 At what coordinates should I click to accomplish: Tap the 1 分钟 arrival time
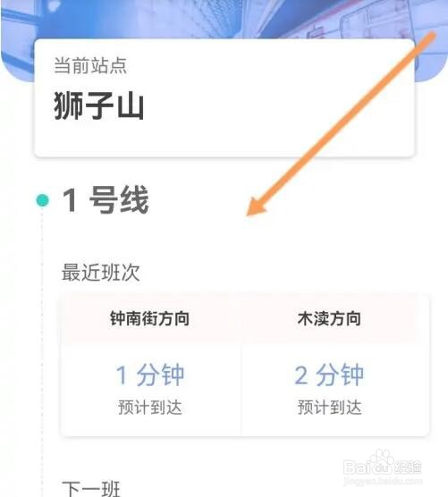pos(149,375)
